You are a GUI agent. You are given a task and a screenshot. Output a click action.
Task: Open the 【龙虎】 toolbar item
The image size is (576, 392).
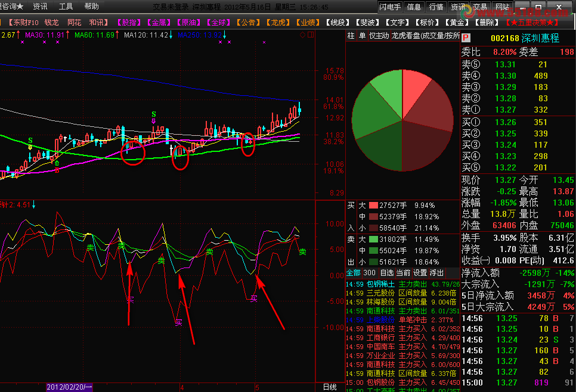278,23
